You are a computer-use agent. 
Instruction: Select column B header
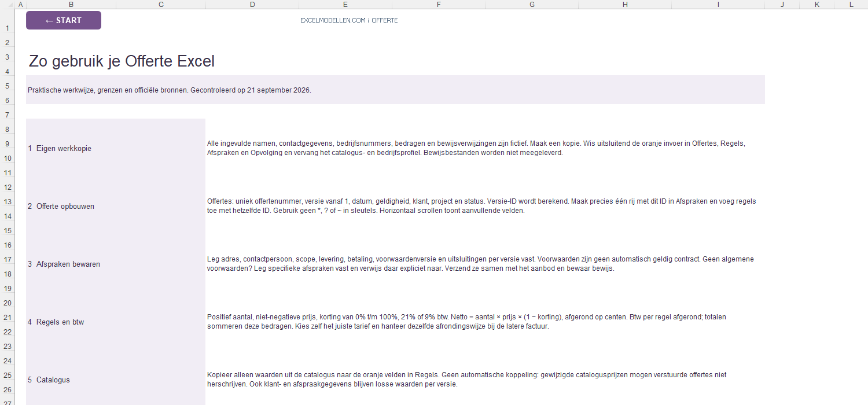[x=71, y=5]
